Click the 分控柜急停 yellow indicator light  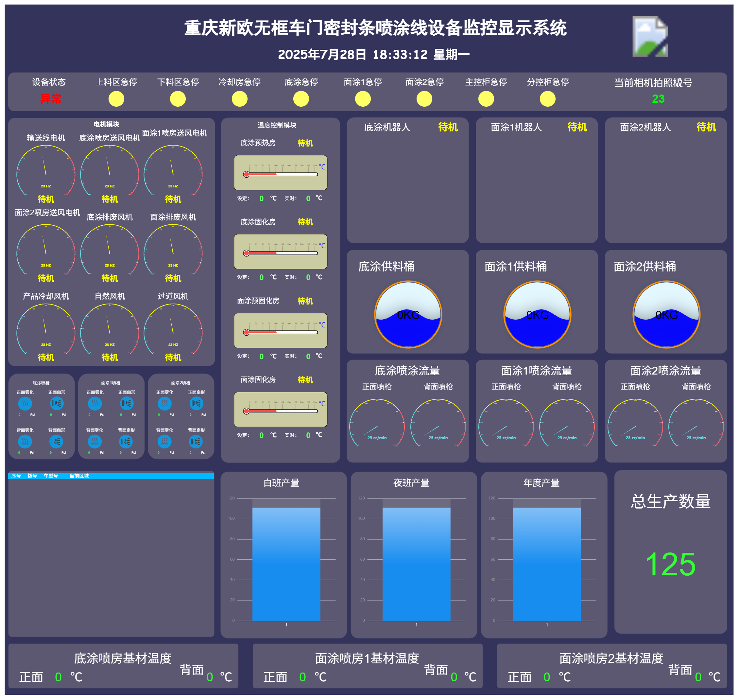[x=547, y=99]
